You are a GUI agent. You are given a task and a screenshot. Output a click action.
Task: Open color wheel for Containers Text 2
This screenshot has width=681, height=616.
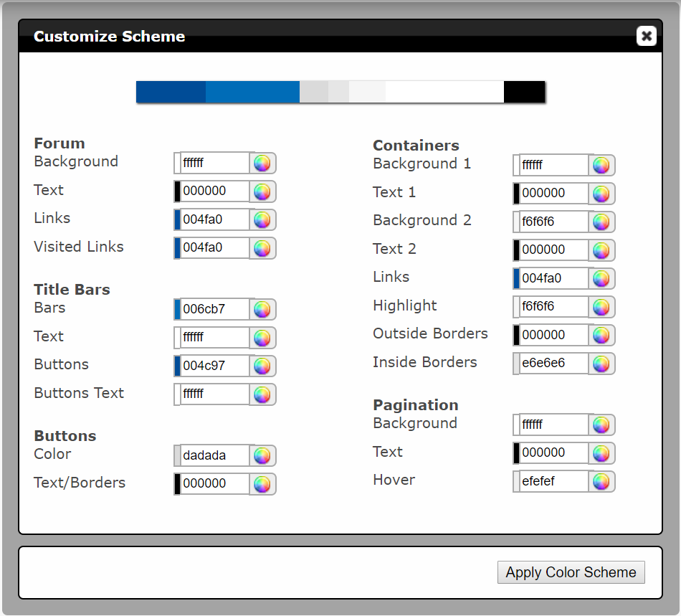pos(601,250)
